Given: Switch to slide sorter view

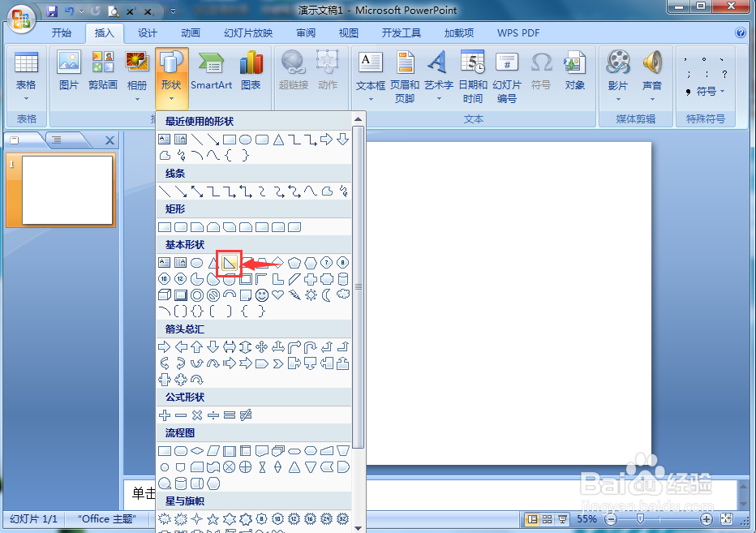Looking at the screenshot, I should pos(548,519).
